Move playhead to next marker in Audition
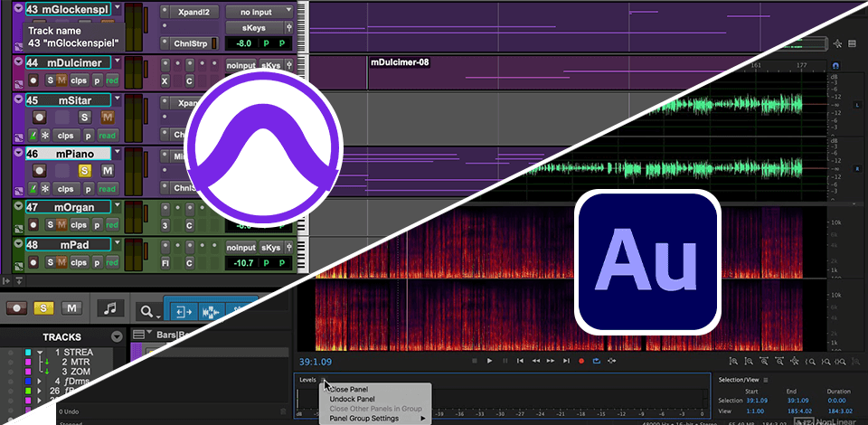The width and height of the screenshot is (868, 425). (566, 361)
